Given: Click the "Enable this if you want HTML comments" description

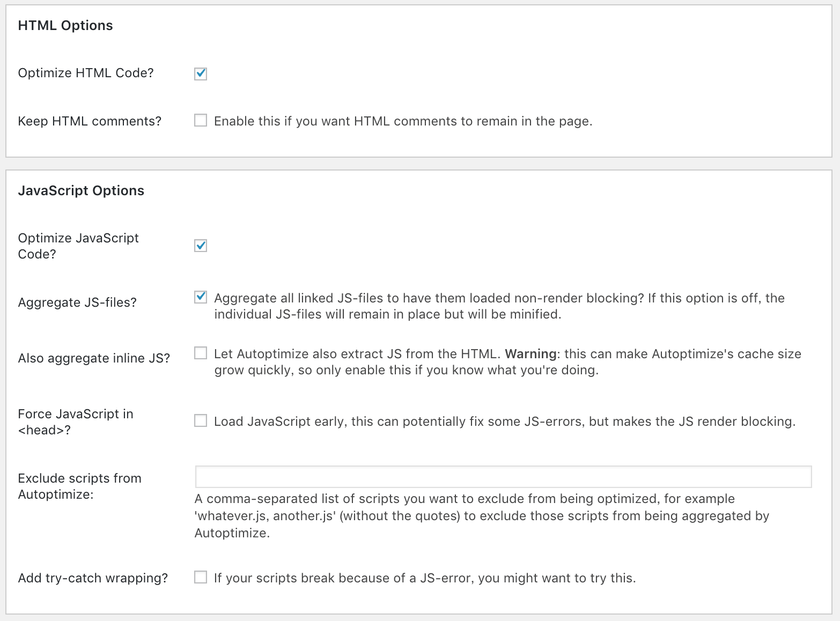Looking at the screenshot, I should coord(403,121).
